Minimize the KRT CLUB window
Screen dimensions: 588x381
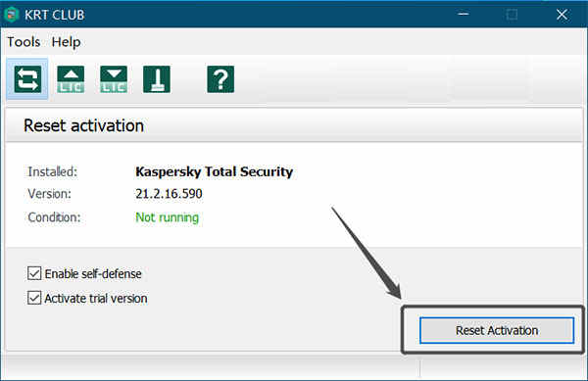click(x=464, y=15)
